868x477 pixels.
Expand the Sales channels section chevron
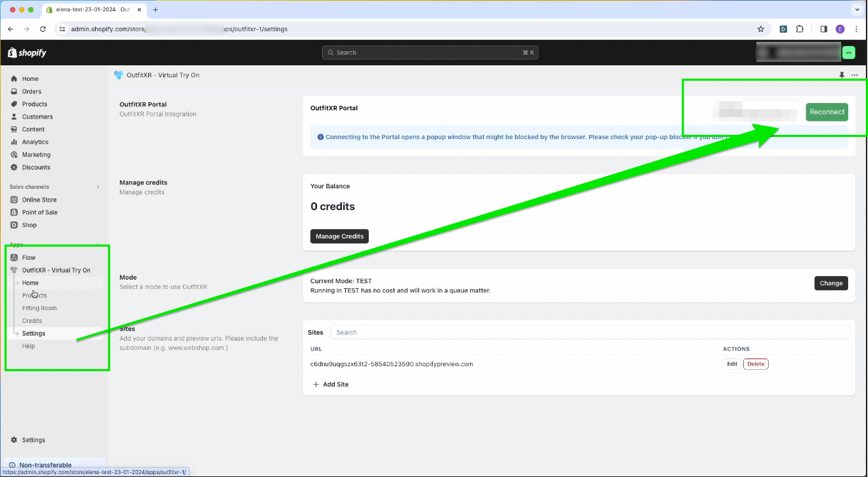point(98,187)
